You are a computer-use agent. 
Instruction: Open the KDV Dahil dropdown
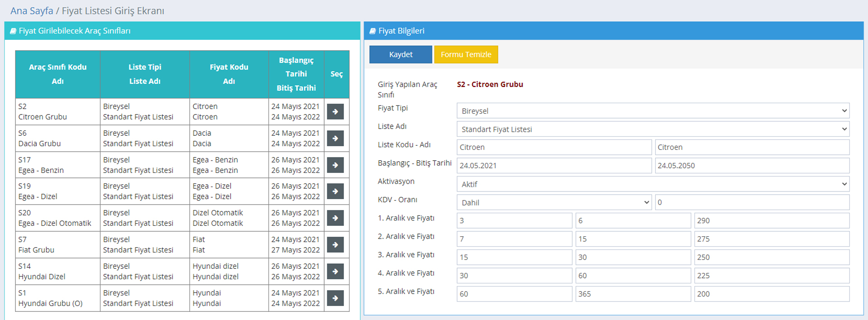click(554, 202)
